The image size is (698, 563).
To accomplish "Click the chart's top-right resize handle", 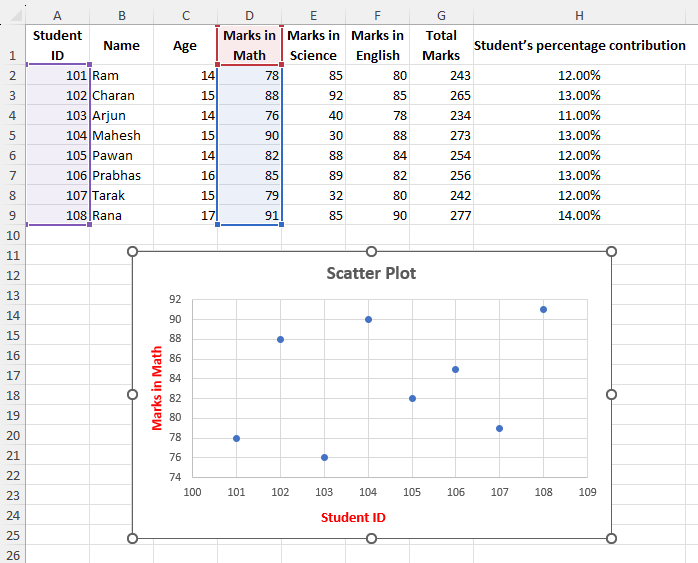I will 611,251.
